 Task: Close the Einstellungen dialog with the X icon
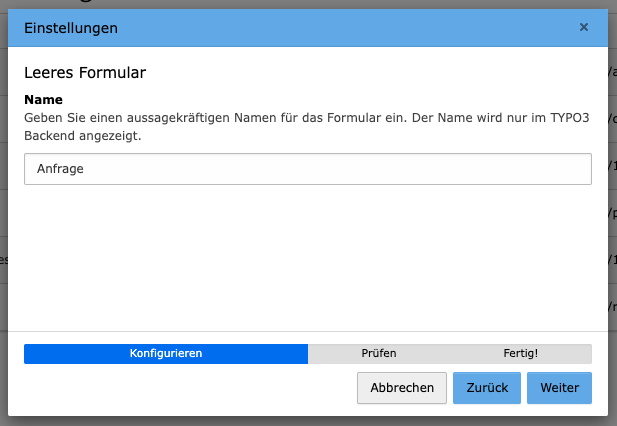[584, 27]
